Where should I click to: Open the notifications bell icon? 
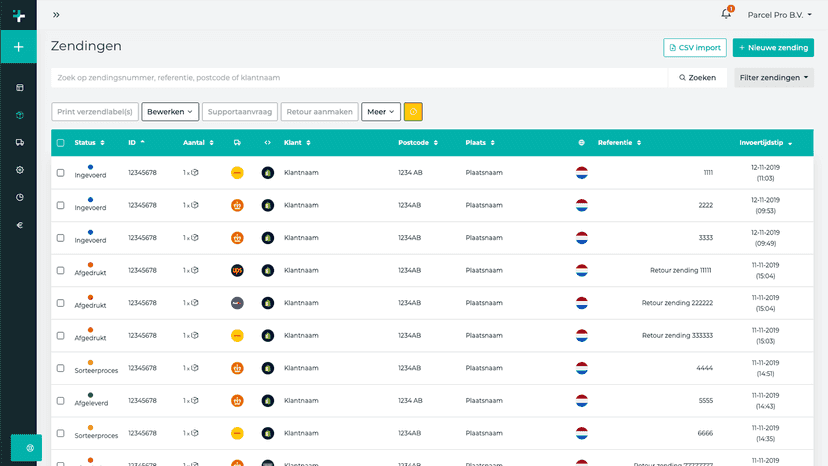[x=726, y=14]
